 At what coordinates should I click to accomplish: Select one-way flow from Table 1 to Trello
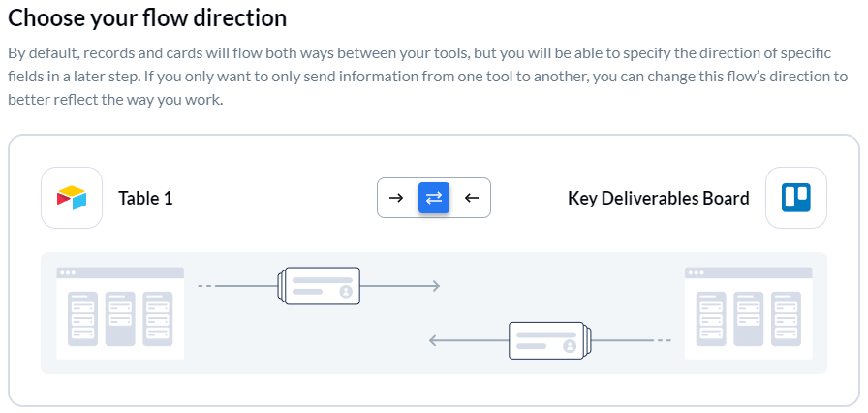click(x=396, y=198)
